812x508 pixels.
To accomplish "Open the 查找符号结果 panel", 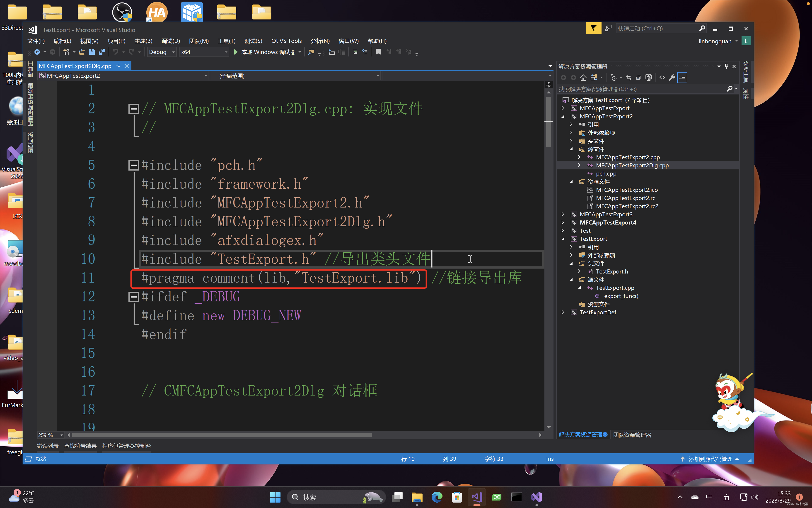I will (x=80, y=445).
